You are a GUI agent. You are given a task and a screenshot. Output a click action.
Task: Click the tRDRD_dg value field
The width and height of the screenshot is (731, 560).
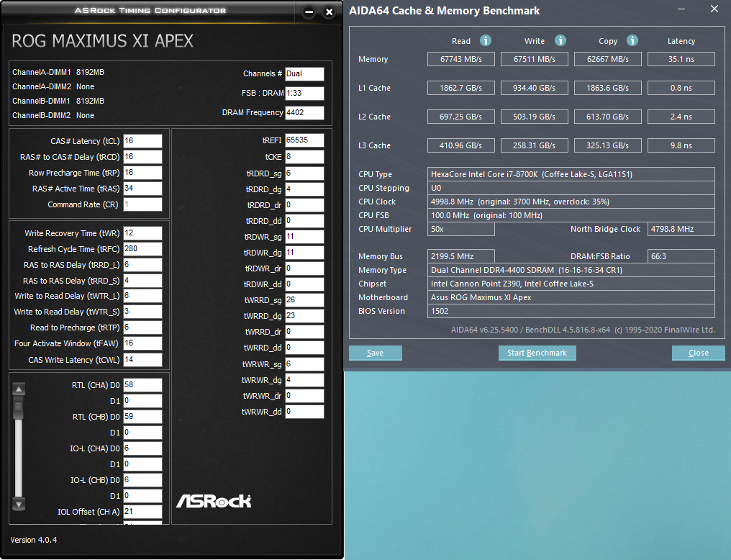pos(304,189)
